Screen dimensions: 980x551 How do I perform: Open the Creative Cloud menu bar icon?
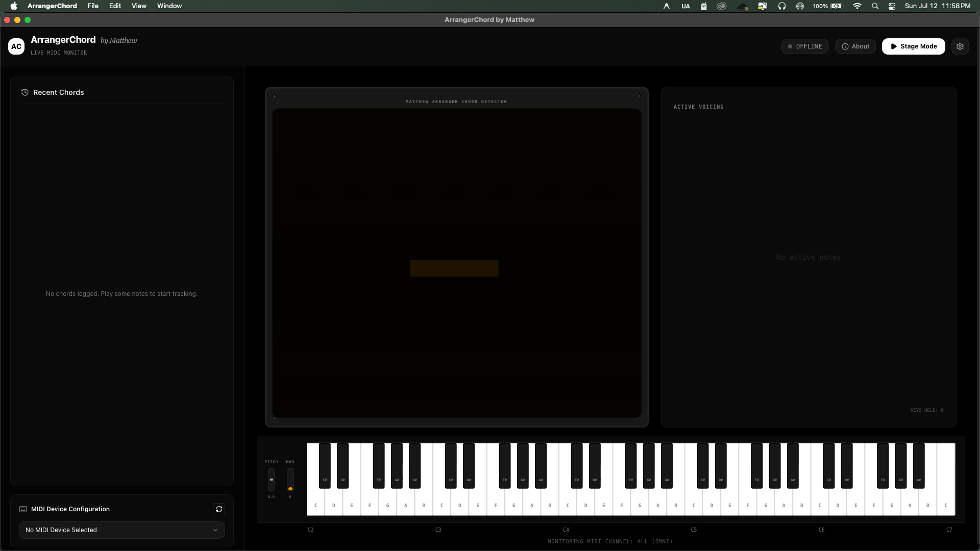[x=722, y=6]
